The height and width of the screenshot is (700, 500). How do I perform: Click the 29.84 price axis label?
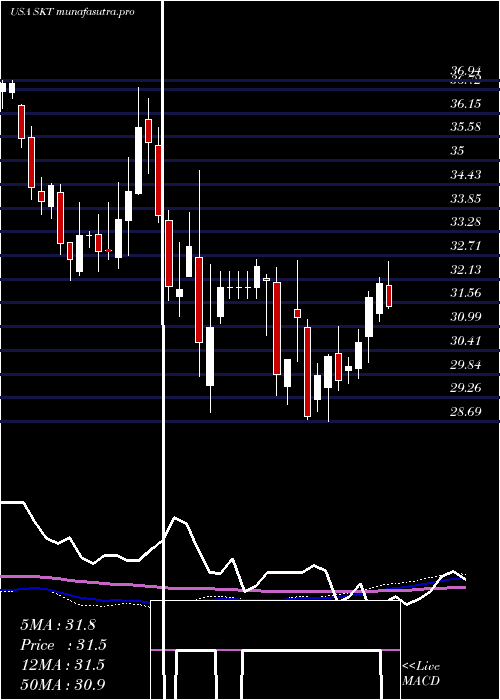pyautogui.click(x=466, y=364)
